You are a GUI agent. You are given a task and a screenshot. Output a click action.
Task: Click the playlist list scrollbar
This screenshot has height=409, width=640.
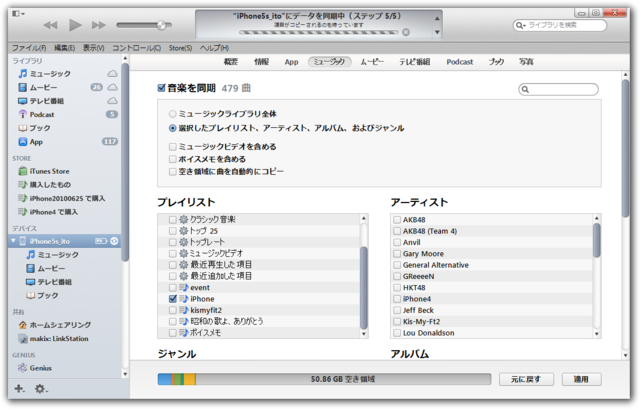(364, 287)
